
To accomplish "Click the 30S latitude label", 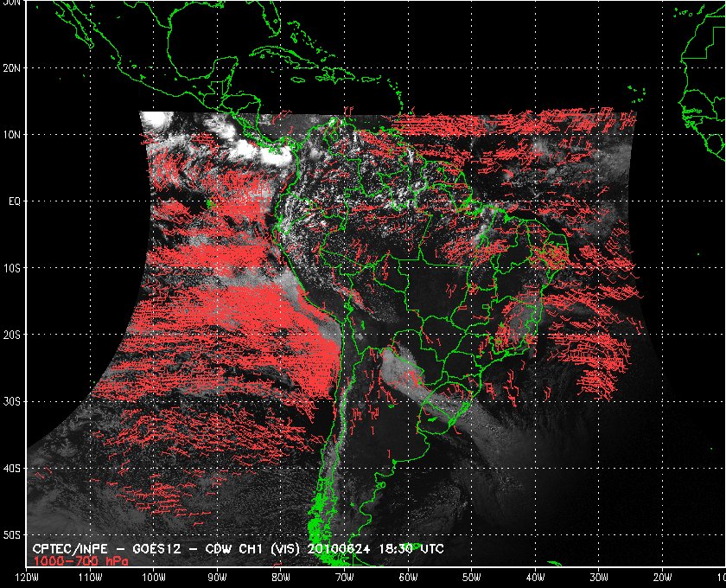I will coord(12,402).
